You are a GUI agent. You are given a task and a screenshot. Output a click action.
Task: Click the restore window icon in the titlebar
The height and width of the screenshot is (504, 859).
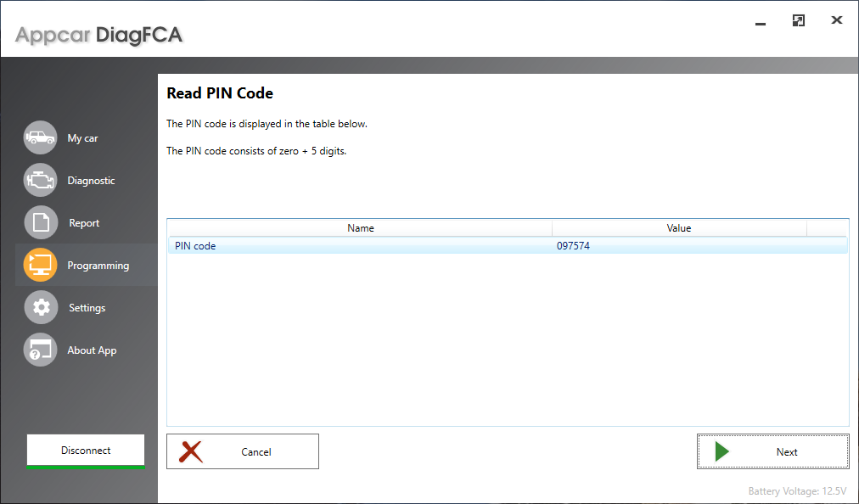[x=798, y=20]
